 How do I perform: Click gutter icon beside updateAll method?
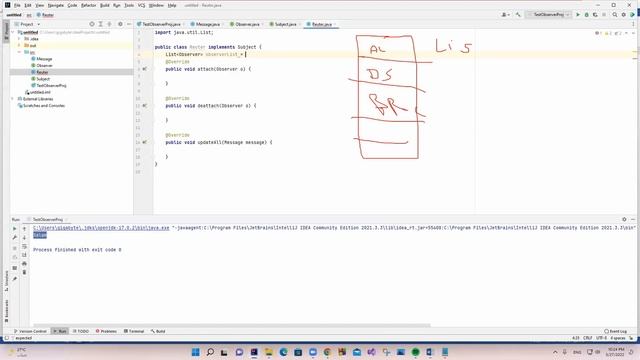point(144,142)
